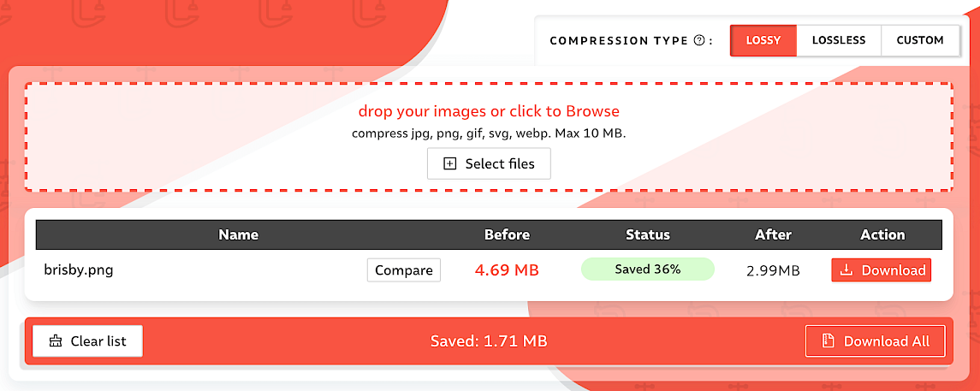Click the 4.69 MB original size
The height and width of the screenshot is (391, 980).
coord(507,270)
